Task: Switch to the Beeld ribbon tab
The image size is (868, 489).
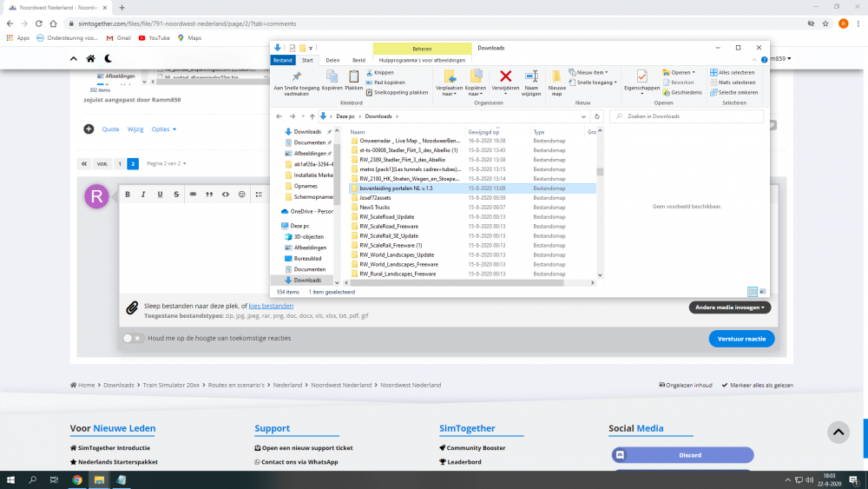Action: click(358, 60)
